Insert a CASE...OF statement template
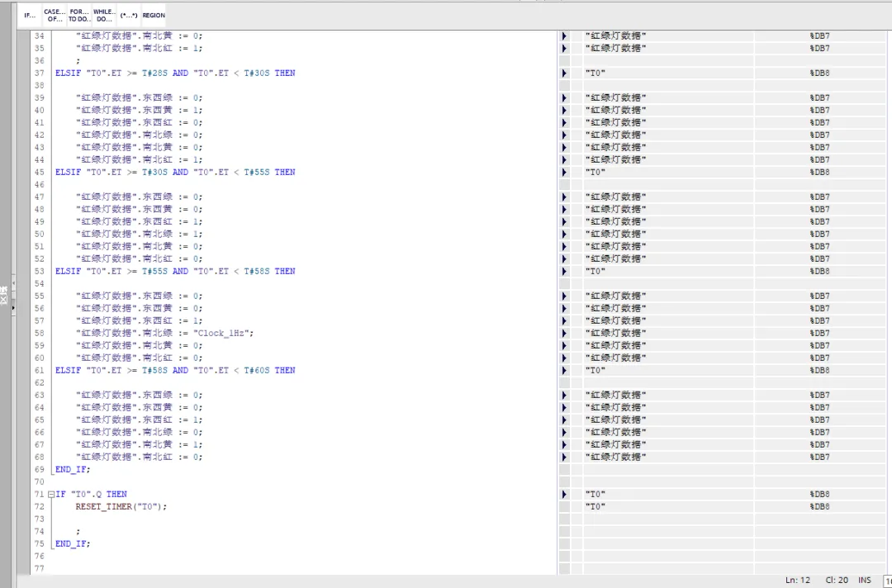The height and width of the screenshot is (588, 892). coord(55,16)
